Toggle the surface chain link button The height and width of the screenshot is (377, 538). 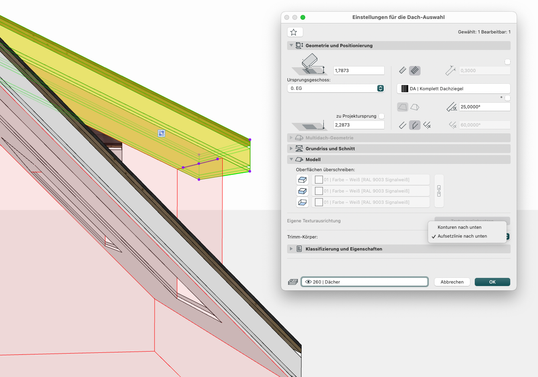pos(439,191)
